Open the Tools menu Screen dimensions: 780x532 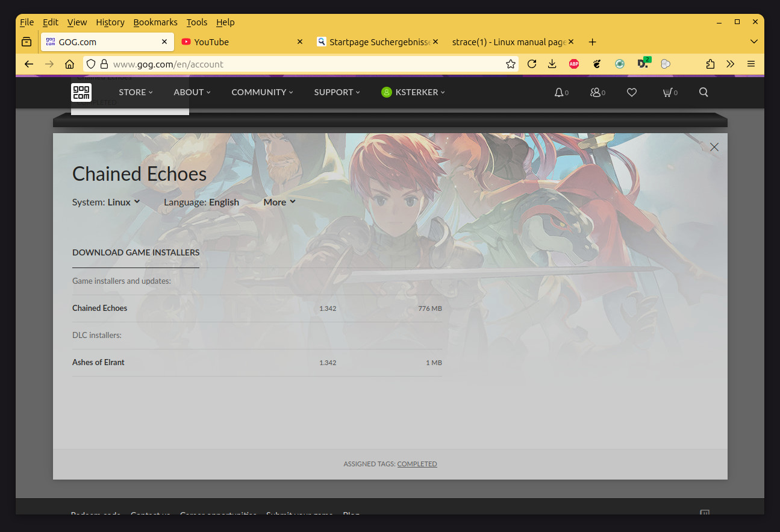tap(197, 22)
